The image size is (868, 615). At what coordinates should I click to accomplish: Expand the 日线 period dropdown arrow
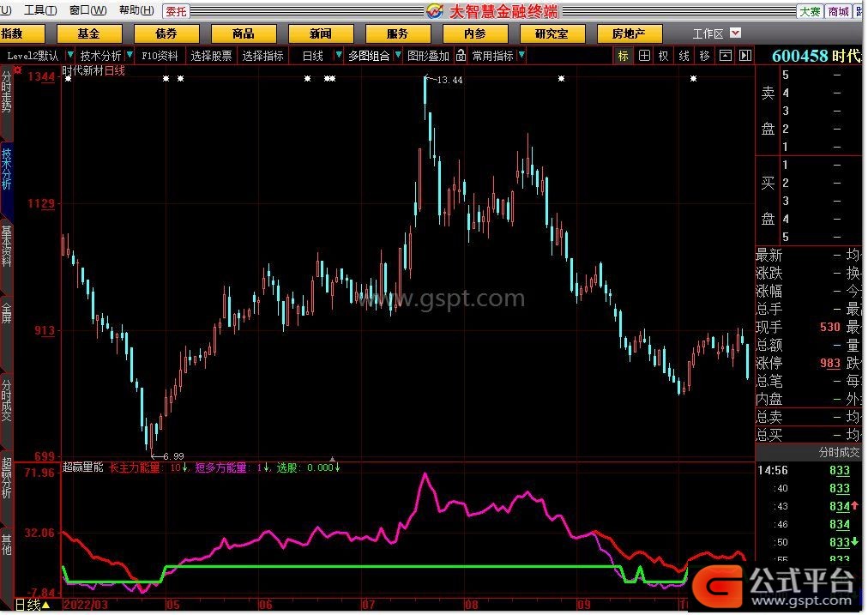tap(339, 56)
